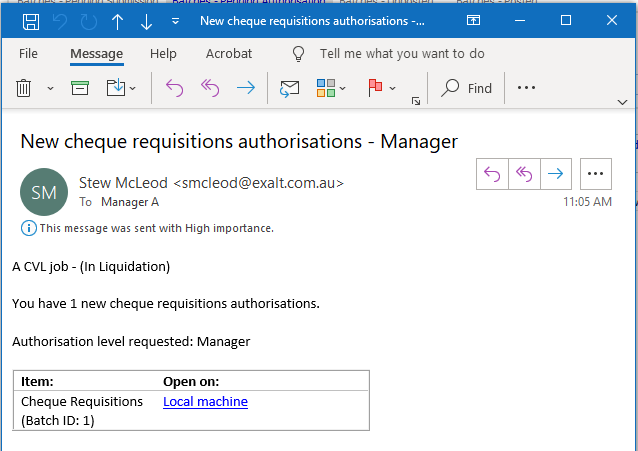638x451 pixels.
Task: Open the Local machine link
Action: (205, 402)
